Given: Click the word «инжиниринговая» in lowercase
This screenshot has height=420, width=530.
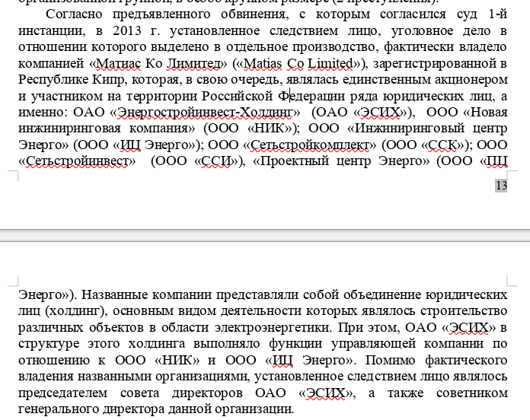Looking at the screenshot, I should [69, 129].
